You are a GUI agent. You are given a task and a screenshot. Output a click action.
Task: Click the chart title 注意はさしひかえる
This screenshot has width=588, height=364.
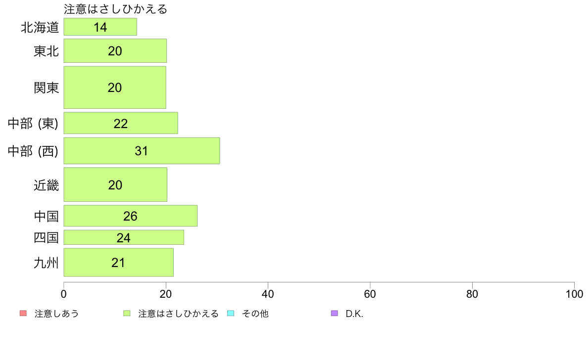coord(115,9)
